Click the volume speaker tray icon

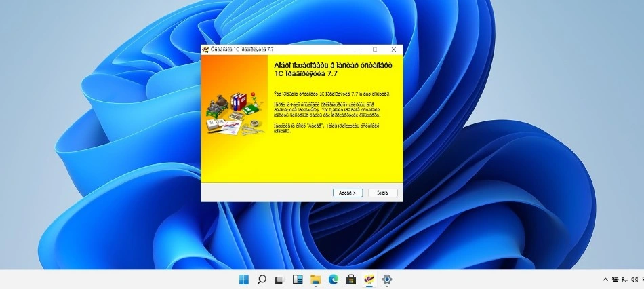point(635,280)
